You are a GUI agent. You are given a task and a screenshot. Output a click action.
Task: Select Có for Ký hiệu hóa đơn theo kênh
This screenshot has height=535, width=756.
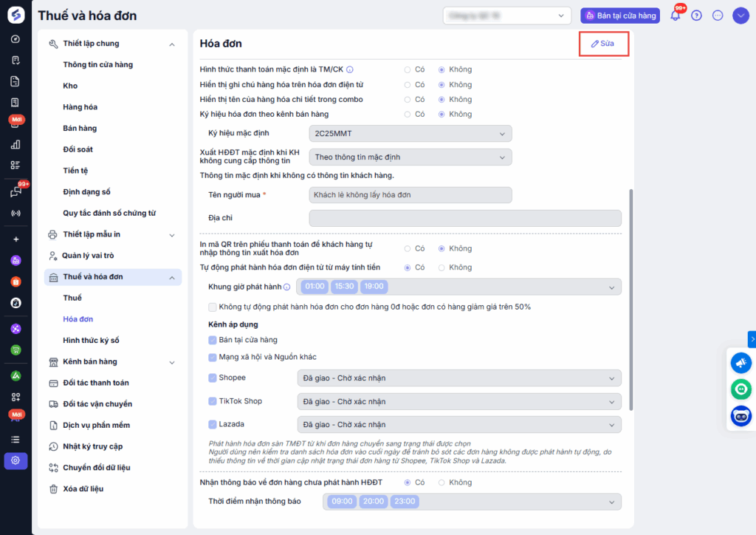[408, 115]
